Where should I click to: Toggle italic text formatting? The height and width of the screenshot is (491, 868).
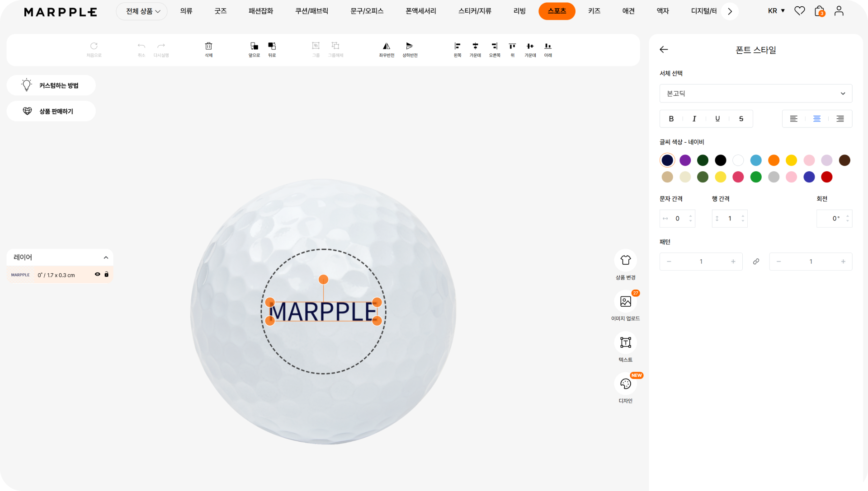694,119
